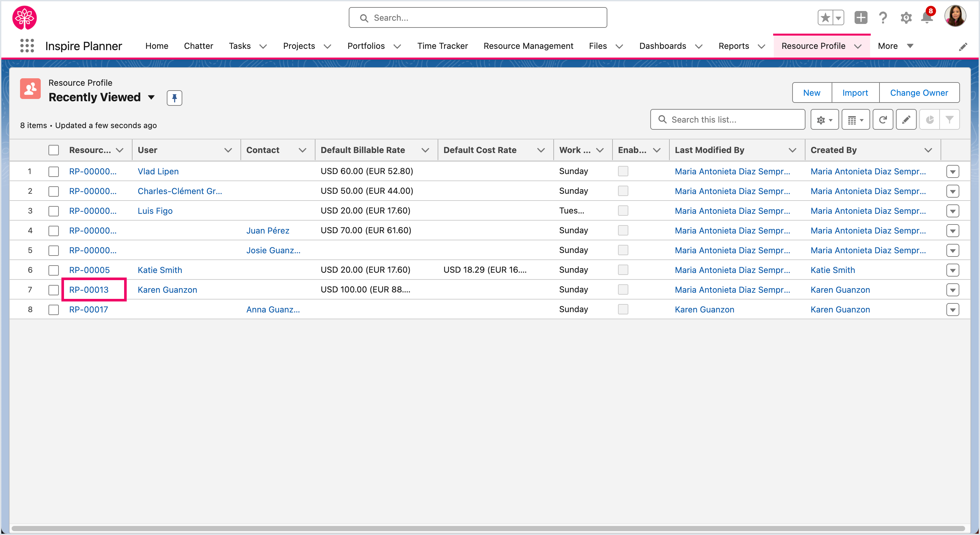
Task: Click the Import button
Action: (x=855, y=93)
